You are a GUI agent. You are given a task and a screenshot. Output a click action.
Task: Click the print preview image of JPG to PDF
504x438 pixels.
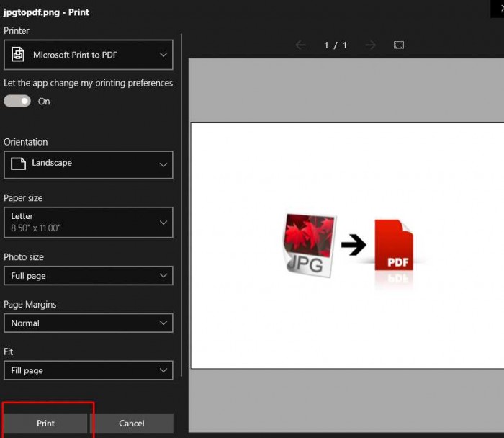348,246
